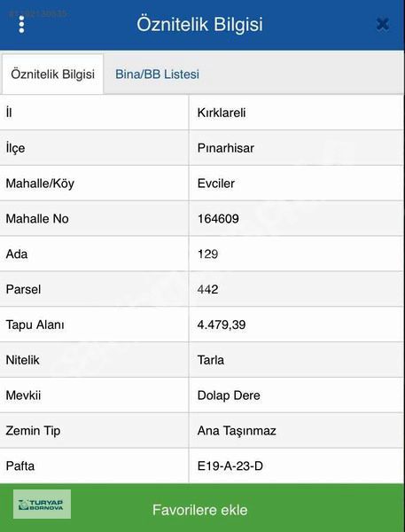Close the Öznitelik Bilgisi panel
The height and width of the screenshot is (532, 405).
(x=383, y=24)
